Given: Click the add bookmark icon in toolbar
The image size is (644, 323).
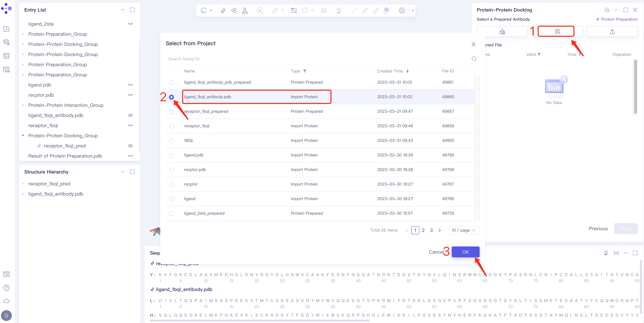Looking at the screenshot, I should pos(305,10).
